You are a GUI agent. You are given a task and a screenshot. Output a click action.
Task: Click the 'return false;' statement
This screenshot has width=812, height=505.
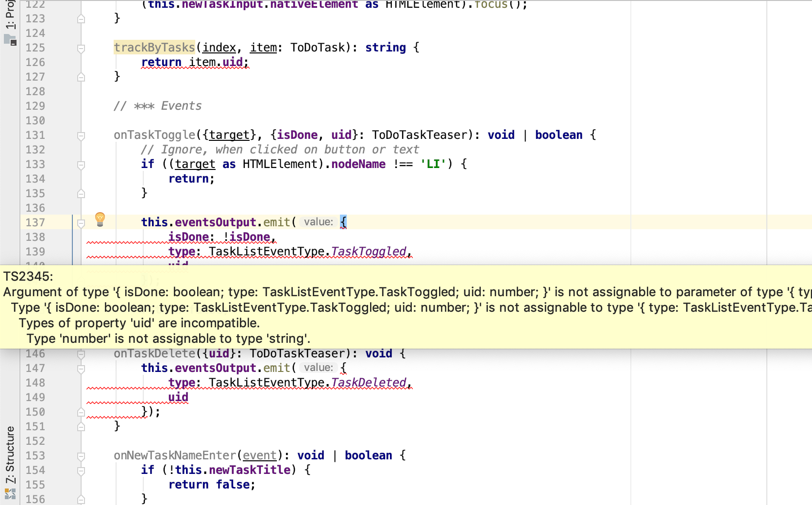(212, 485)
